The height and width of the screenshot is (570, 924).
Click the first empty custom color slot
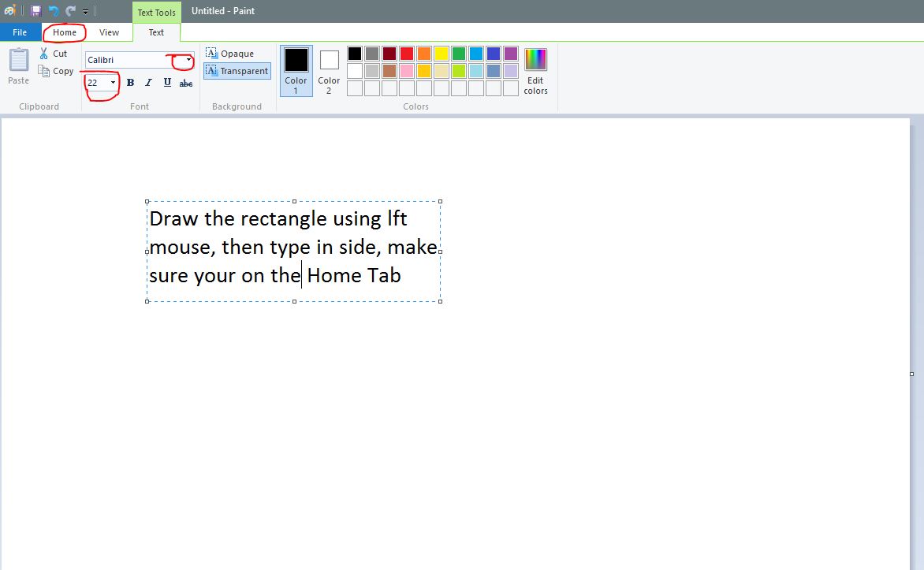[355, 88]
